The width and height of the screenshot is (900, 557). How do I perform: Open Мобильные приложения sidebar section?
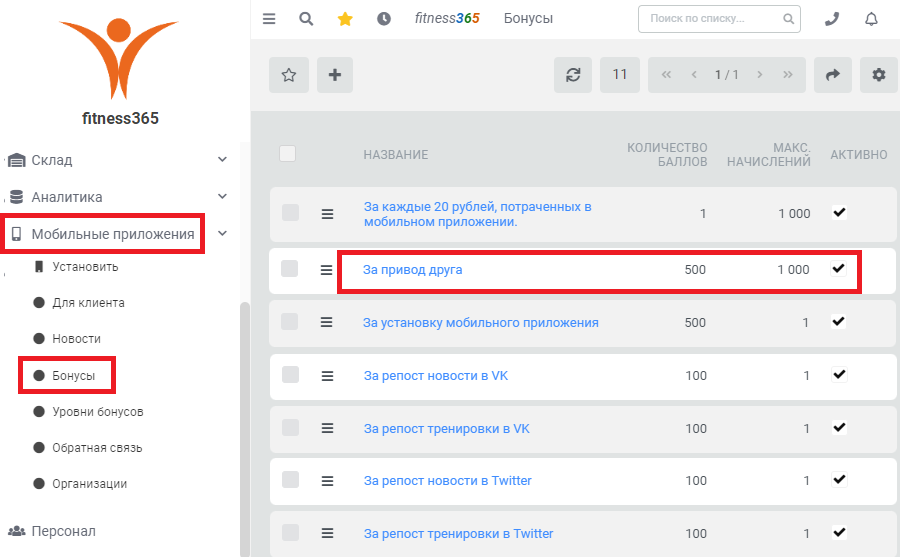click(x=112, y=234)
